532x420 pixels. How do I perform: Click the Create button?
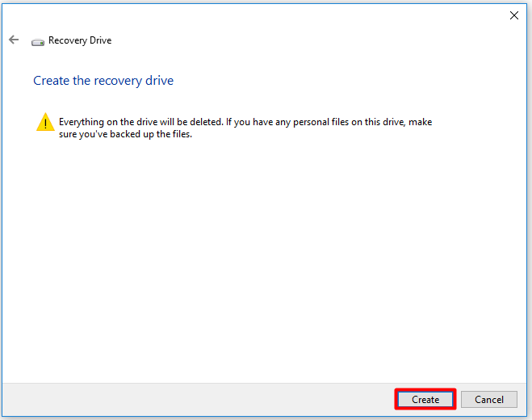425,399
